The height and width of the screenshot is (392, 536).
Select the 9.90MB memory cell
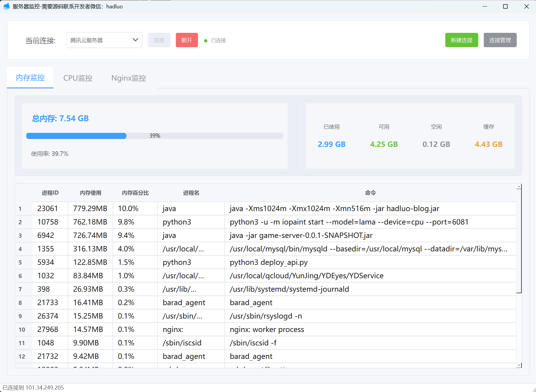coord(90,343)
